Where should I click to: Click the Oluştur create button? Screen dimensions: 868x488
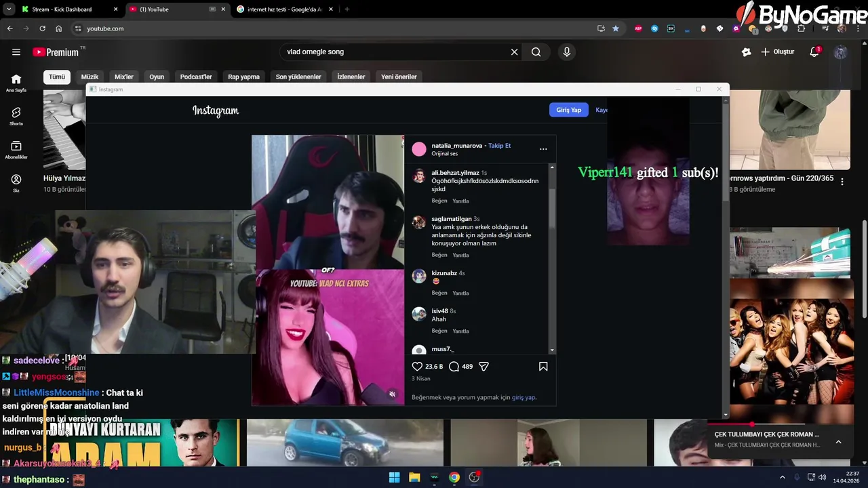click(778, 52)
